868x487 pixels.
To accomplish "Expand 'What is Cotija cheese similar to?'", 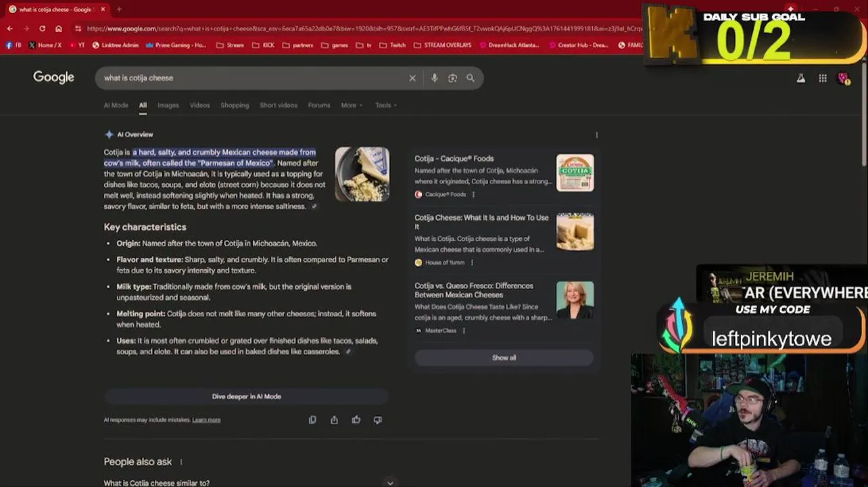I will [249, 482].
